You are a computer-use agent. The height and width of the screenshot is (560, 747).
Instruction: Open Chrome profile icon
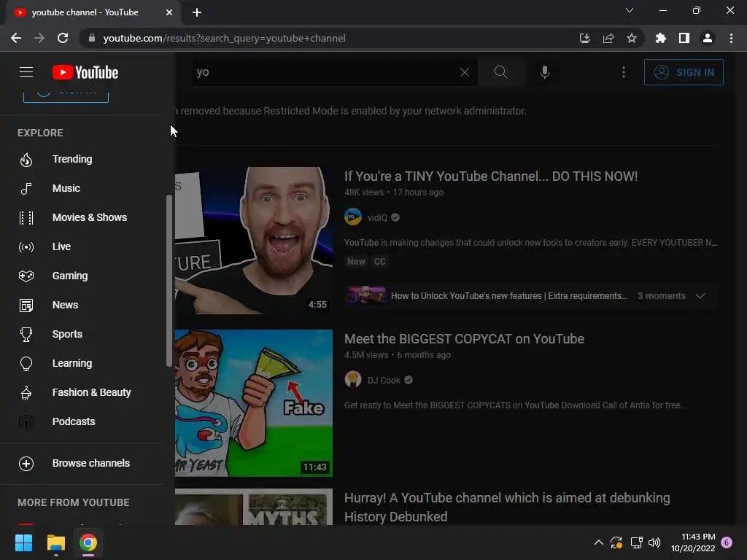point(708,38)
